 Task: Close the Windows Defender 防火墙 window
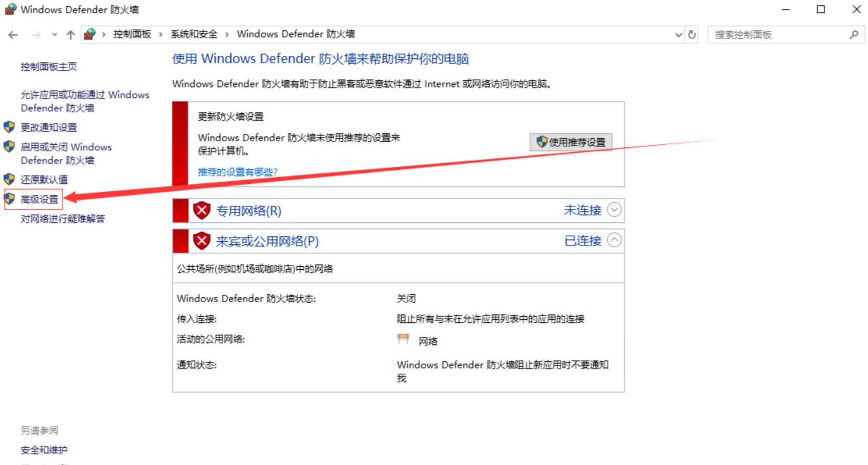click(x=856, y=9)
